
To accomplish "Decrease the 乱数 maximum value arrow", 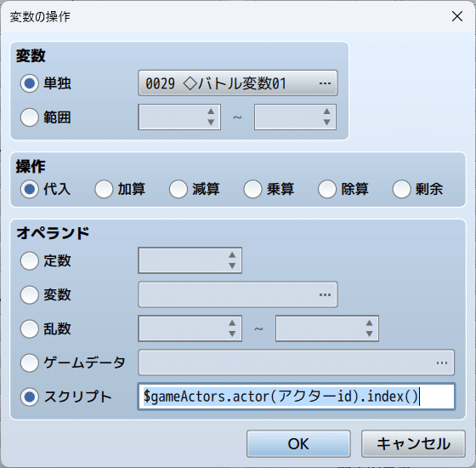I will [x=369, y=334].
